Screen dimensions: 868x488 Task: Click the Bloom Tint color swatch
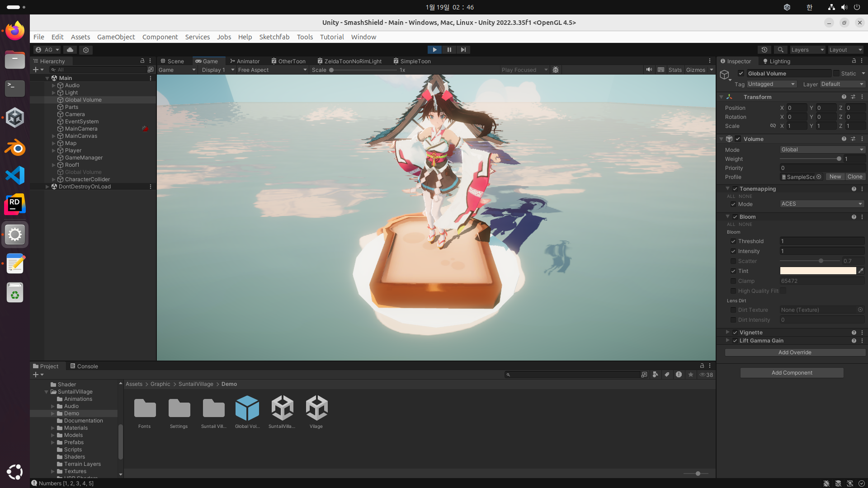(x=818, y=271)
